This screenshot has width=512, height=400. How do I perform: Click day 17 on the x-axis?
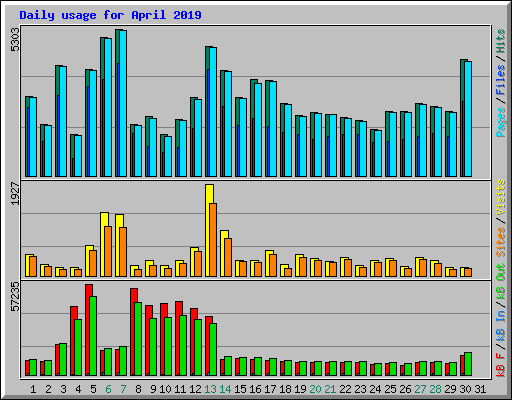(270, 389)
